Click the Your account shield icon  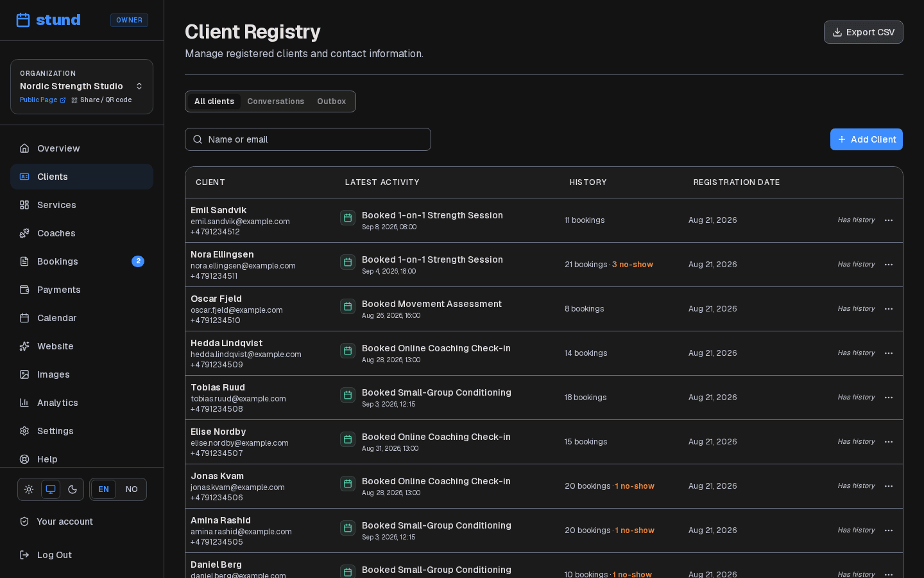point(24,521)
